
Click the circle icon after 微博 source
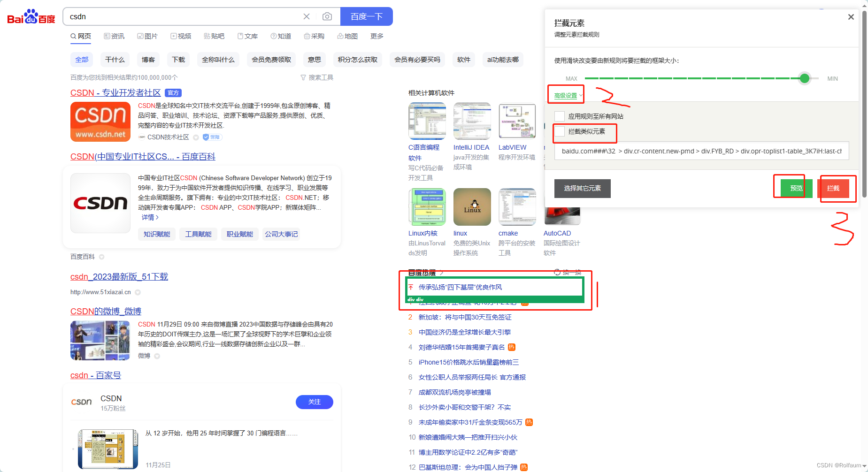157,356
